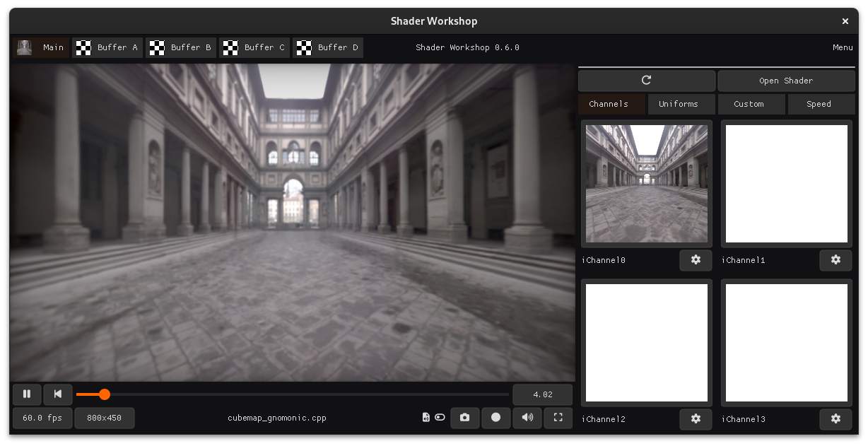
Task: Close the Shader Workshop window
Action: (x=845, y=21)
